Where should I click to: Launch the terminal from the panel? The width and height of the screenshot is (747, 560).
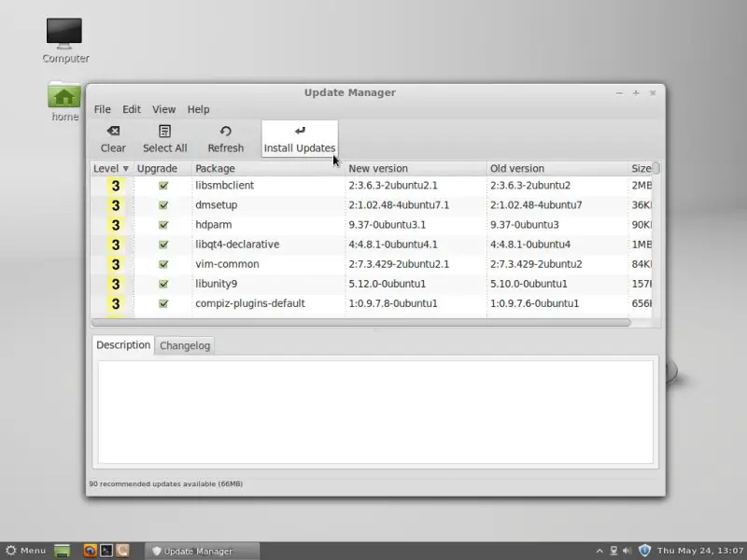coord(106,551)
